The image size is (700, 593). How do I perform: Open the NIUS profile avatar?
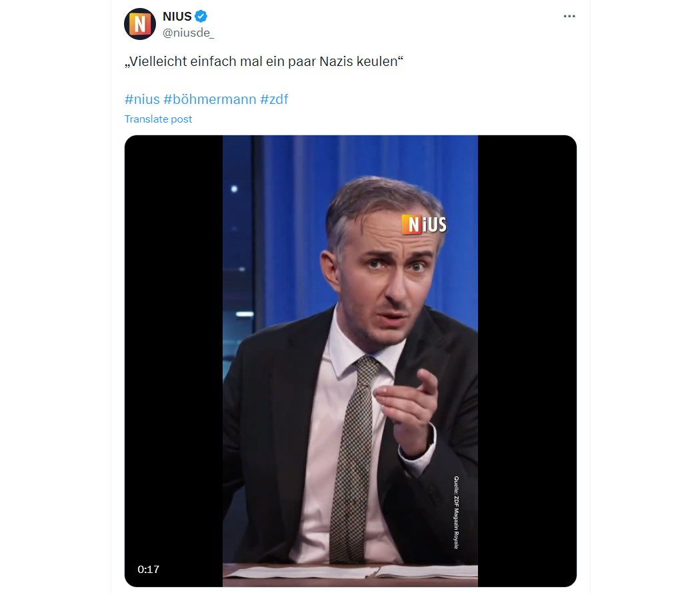(140, 24)
